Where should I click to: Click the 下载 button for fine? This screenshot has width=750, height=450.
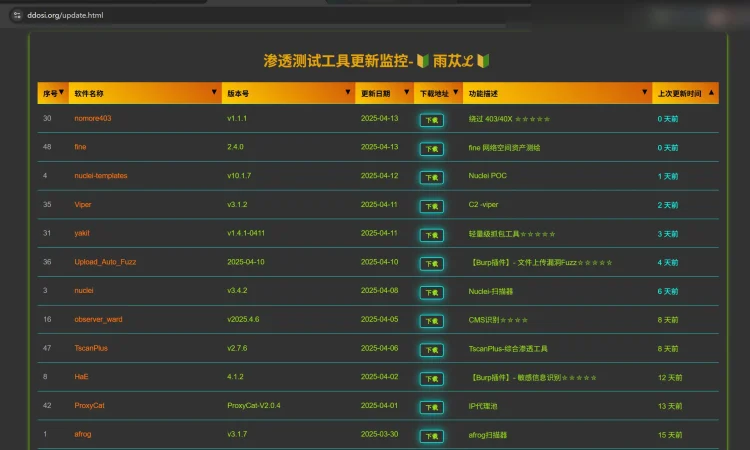[431, 149]
